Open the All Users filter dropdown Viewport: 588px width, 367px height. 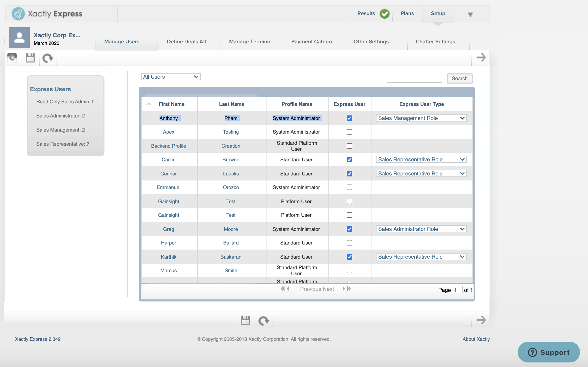click(171, 77)
